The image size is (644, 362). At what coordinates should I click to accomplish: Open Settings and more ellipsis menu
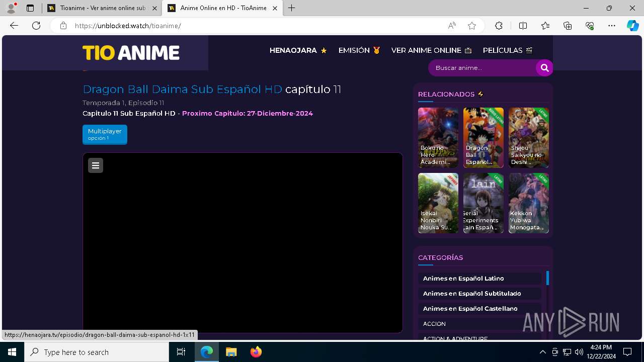612,26
